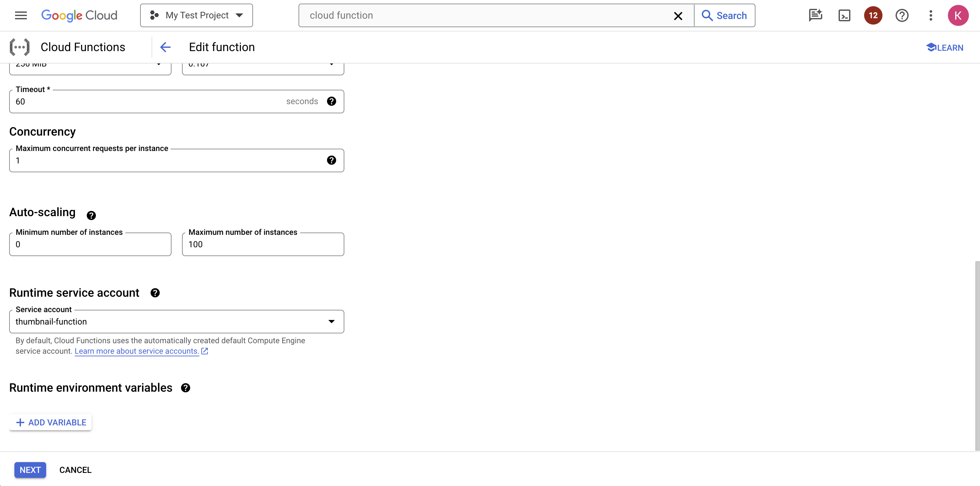Click CANCEL to discard changes
Viewport: 980px width, 486px height.
click(75, 470)
